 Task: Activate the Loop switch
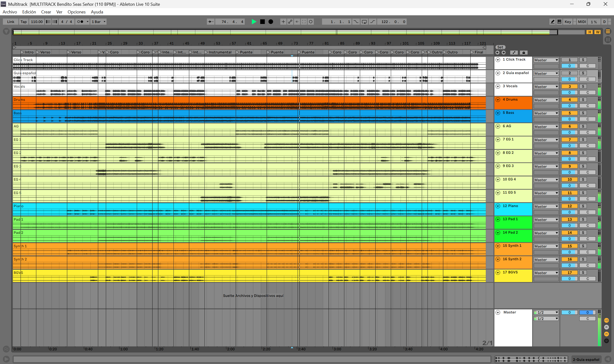pos(364,22)
